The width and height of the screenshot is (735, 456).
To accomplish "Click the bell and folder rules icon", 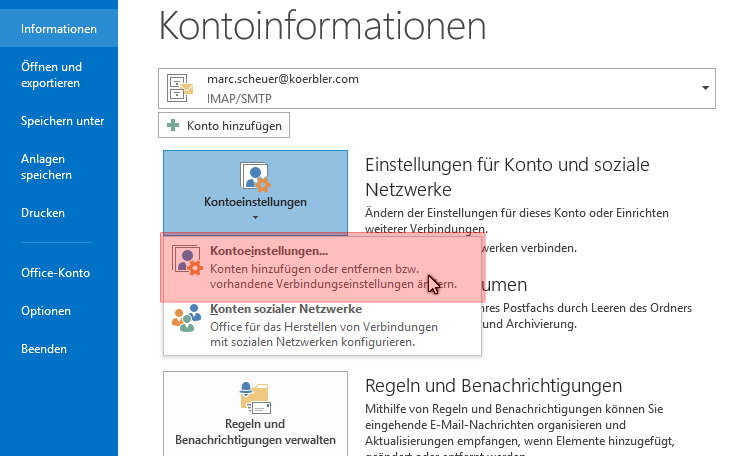I will tap(255, 397).
